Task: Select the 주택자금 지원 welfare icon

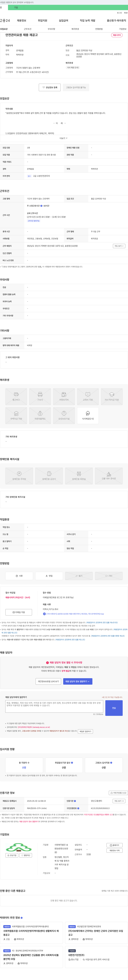Action: (16, 415)
